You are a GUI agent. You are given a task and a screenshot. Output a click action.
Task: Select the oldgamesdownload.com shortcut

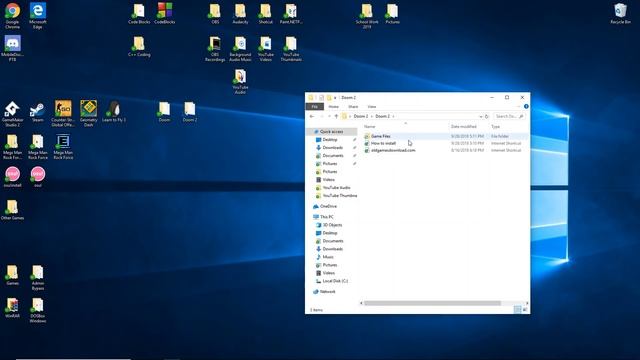[x=393, y=150]
